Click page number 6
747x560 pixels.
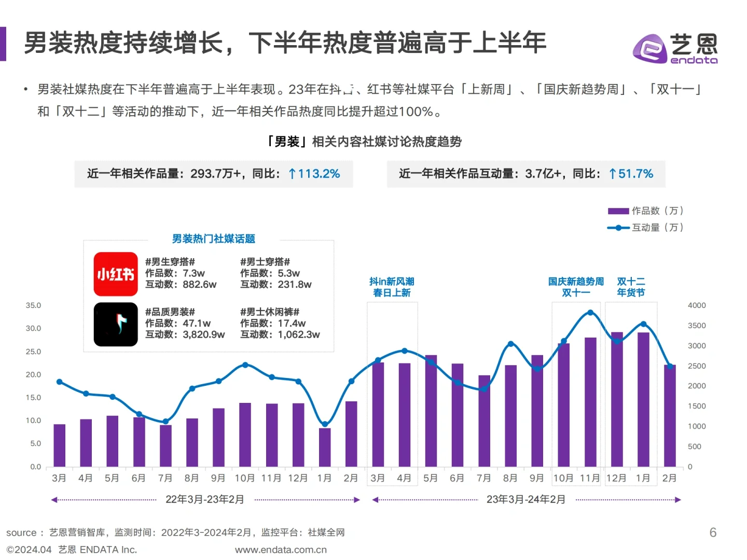[713, 532]
